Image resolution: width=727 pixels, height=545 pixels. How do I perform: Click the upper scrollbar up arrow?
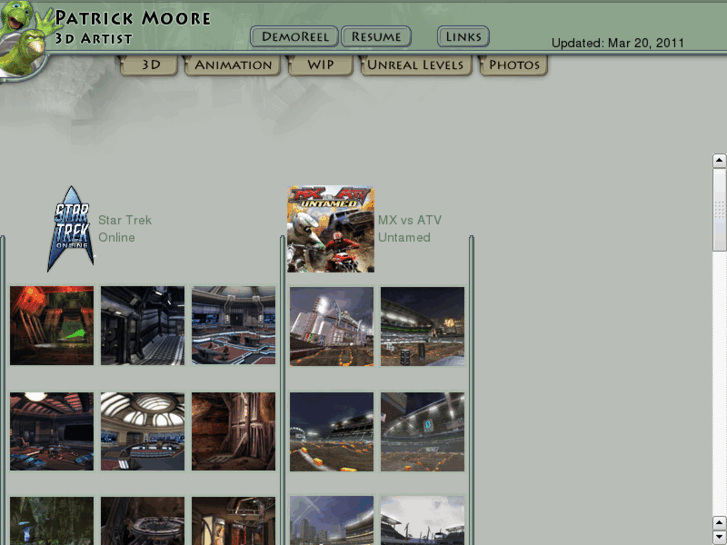(x=719, y=160)
